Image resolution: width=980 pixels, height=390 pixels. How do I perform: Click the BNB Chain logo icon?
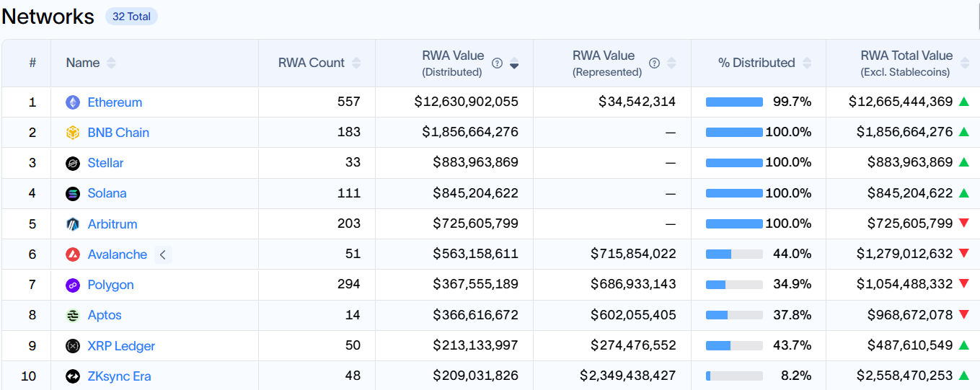[x=73, y=133]
